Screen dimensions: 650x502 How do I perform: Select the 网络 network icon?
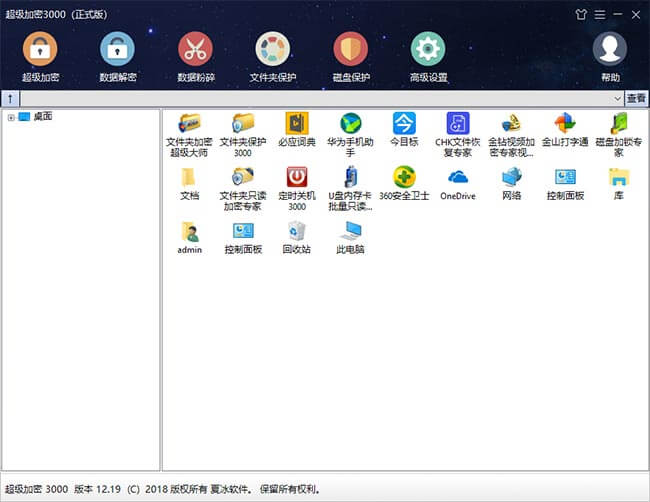[x=511, y=184]
